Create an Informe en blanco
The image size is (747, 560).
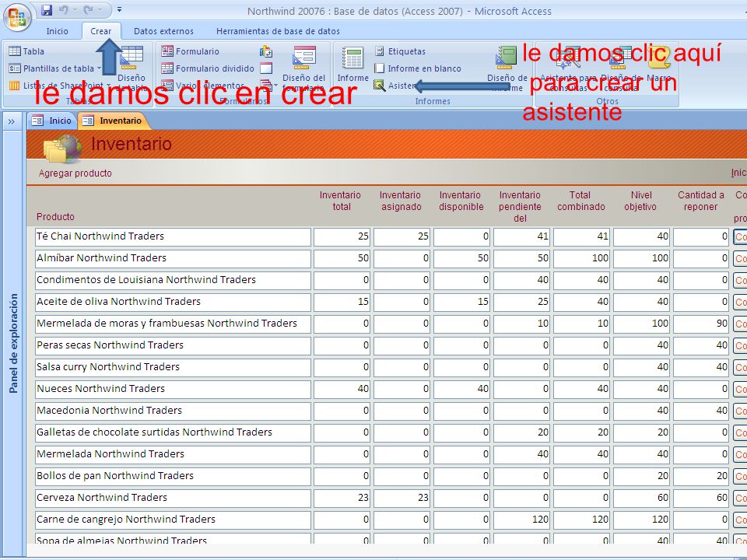coord(418,68)
